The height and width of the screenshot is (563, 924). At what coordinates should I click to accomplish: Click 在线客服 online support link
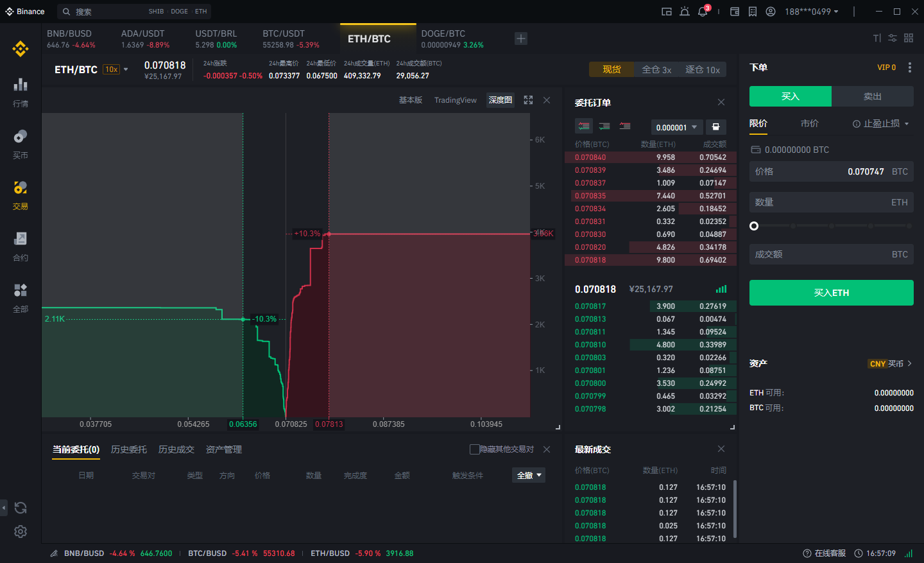pos(825,553)
